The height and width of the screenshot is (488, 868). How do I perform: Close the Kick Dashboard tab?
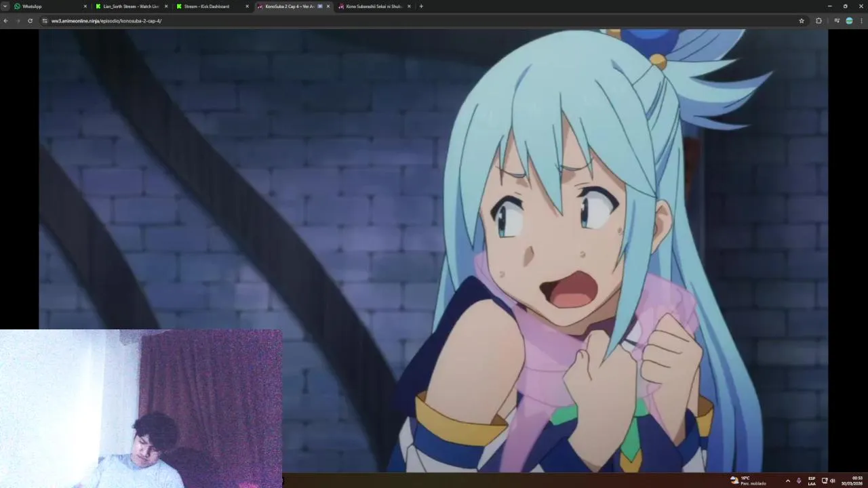(x=247, y=6)
